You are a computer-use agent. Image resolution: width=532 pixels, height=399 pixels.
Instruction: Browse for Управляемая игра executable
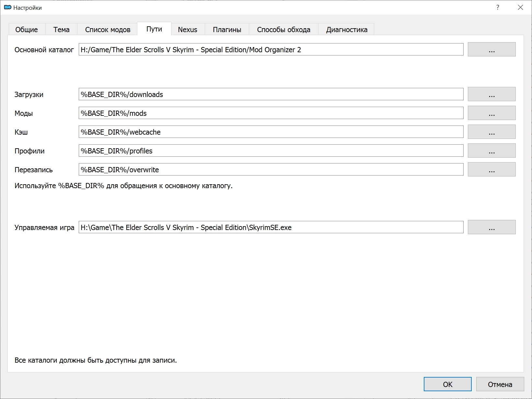[x=492, y=227]
